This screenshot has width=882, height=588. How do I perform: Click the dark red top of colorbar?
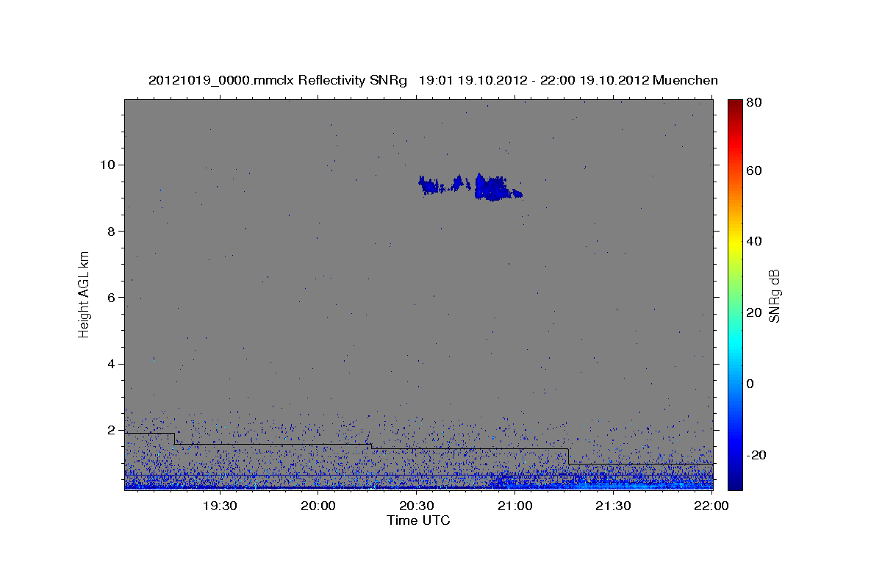pyautogui.click(x=735, y=107)
